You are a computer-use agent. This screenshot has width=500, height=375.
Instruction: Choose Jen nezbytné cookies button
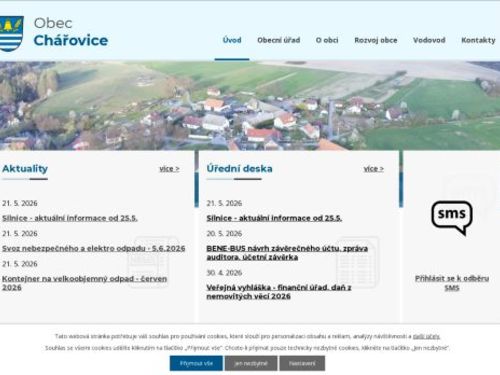pos(251,363)
